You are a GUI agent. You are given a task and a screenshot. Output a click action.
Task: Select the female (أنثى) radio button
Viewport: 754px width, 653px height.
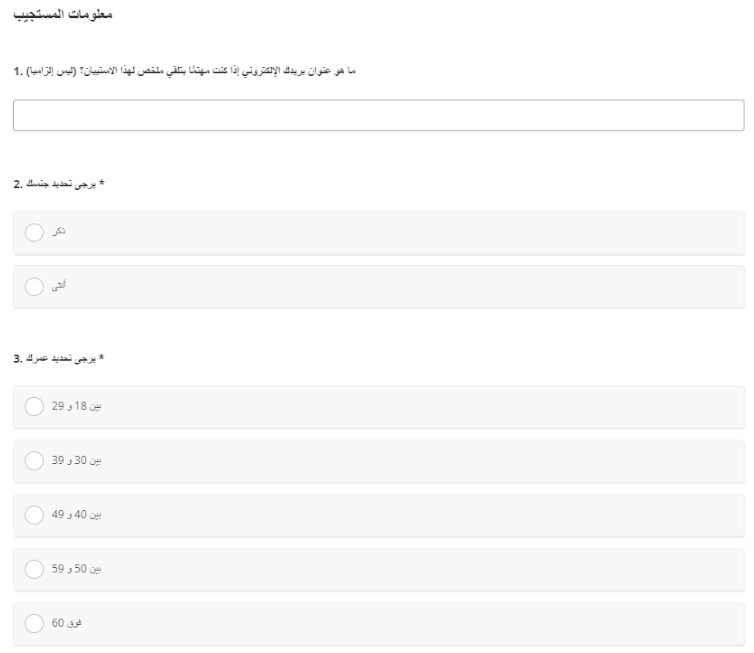(32, 286)
